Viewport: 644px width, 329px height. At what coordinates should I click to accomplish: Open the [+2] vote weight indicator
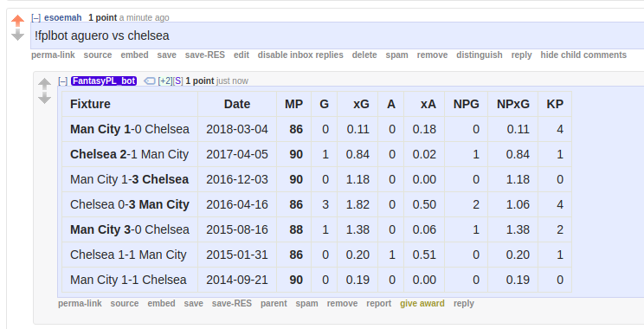pos(165,81)
